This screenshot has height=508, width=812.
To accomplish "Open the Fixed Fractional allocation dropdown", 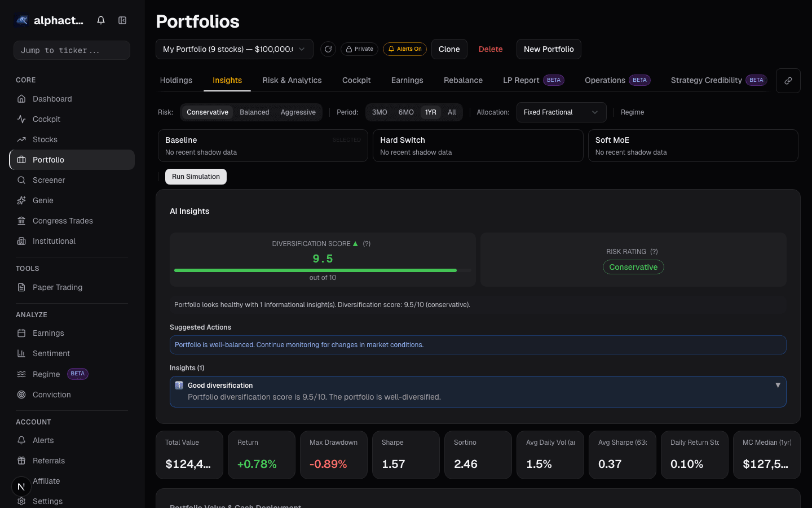I will 561,112.
